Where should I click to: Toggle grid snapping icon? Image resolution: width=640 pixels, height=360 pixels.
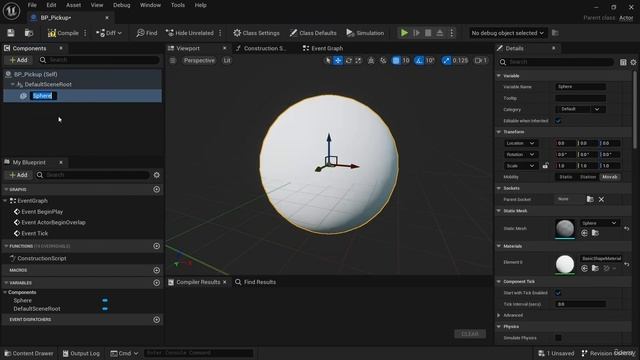[x=396, y=60]
